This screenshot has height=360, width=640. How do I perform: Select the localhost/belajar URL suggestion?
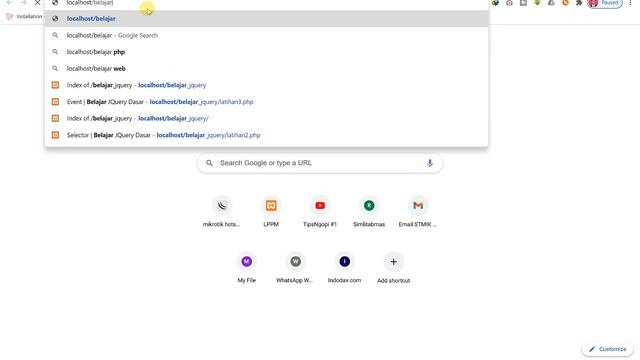(266, 19)
